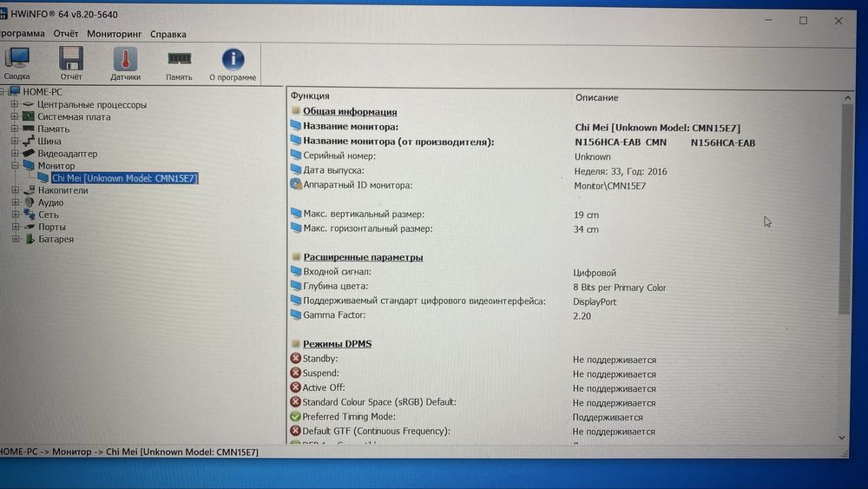Open the Отчёт menu
The image size is (868, 489).
point(66,34)
